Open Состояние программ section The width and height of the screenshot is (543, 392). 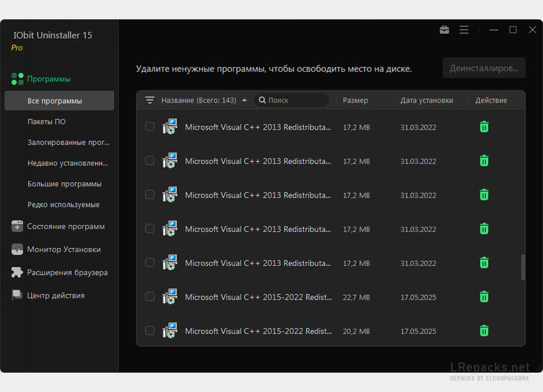(x=58, y=227)
